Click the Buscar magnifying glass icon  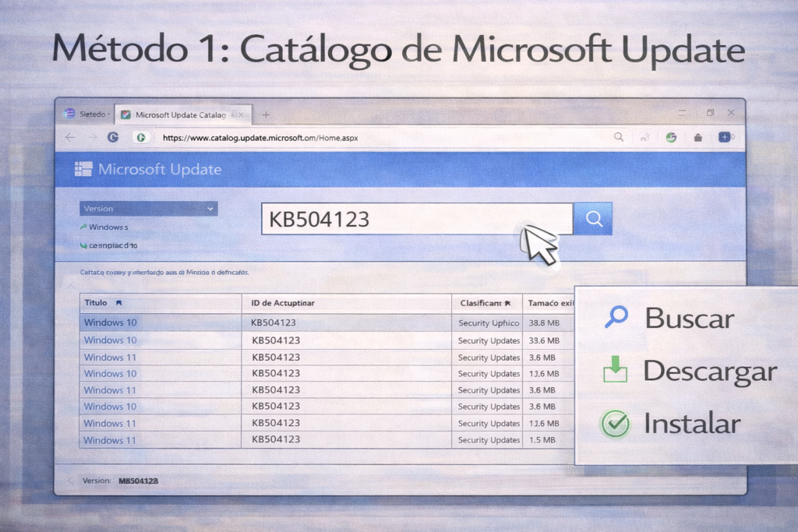click(616, 317)
